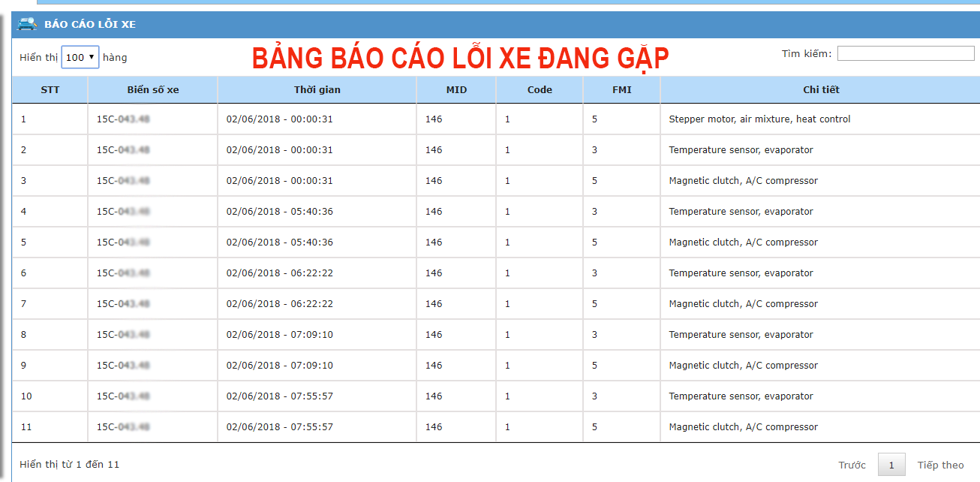Viewport: 980px width, 482px height.
Task: Click the Code value 1 in row 3
Action: tap(507, 181)
